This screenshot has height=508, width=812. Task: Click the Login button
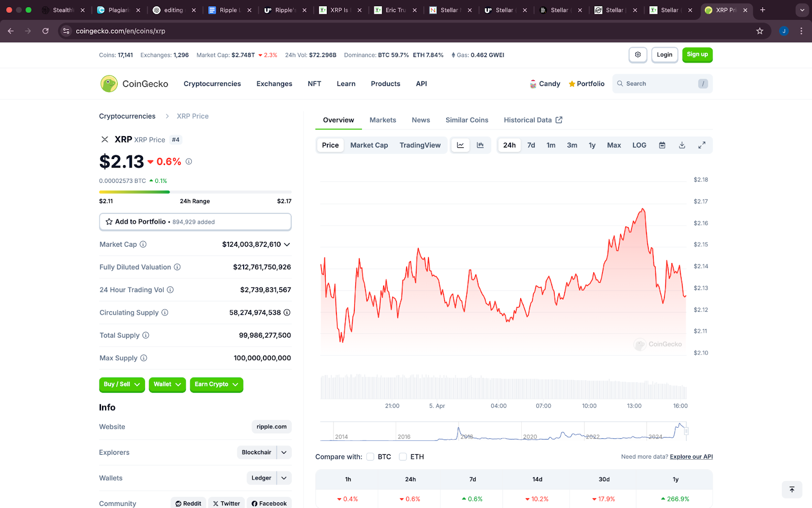tap(664, 55)
